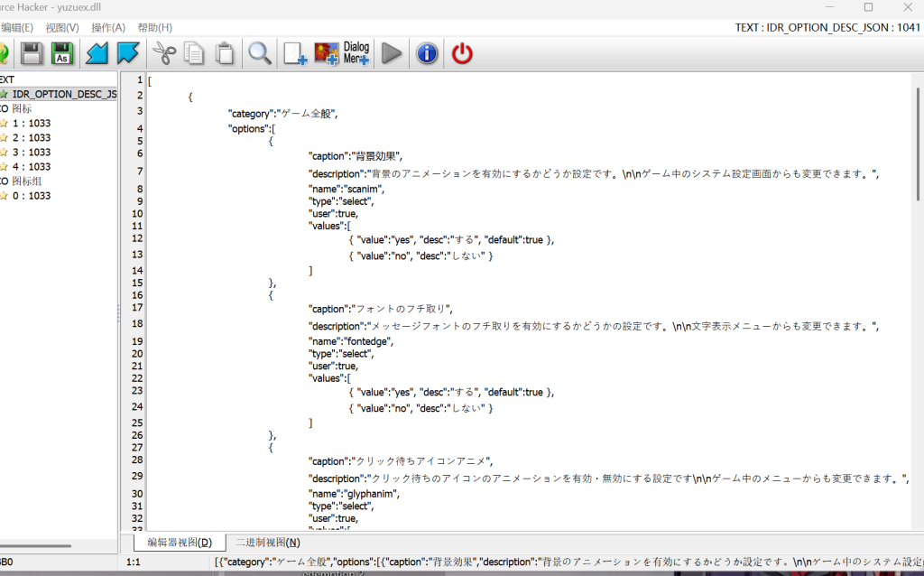Open the 操作(A) menu
Image resolution: width=924 pixels, height=576 pixels.
[108, 28]
